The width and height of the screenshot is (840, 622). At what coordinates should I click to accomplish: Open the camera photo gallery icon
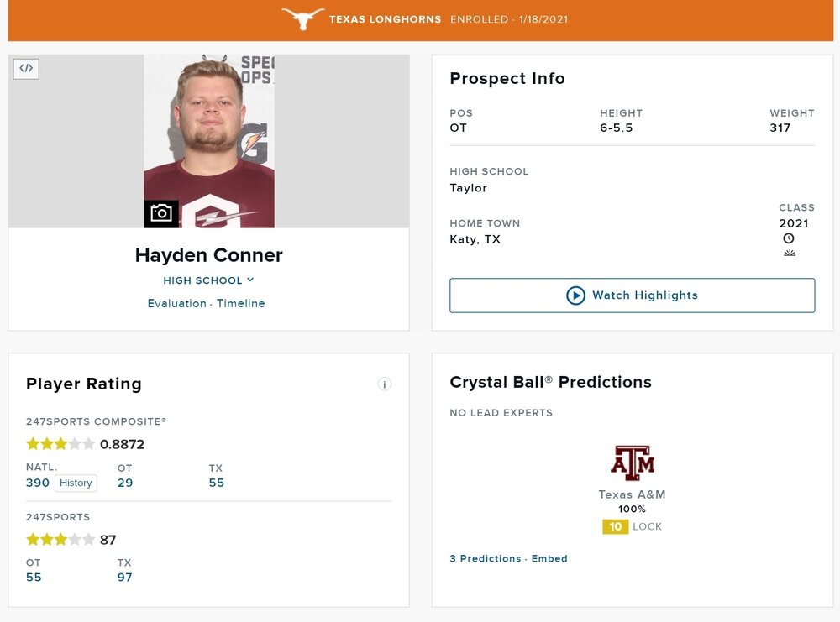click(161, 213)
